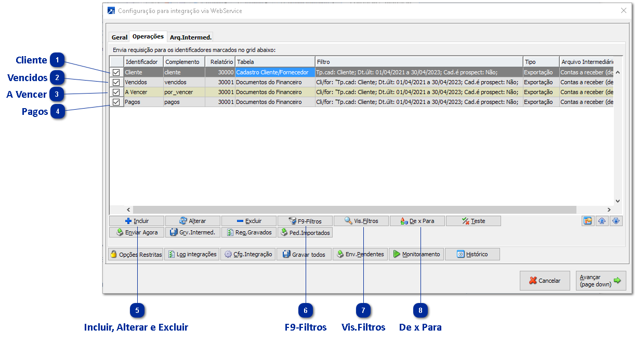
Task: Click Pagos row 'Documentos do Financeiro' cell
Action: (x=275, y=102)
